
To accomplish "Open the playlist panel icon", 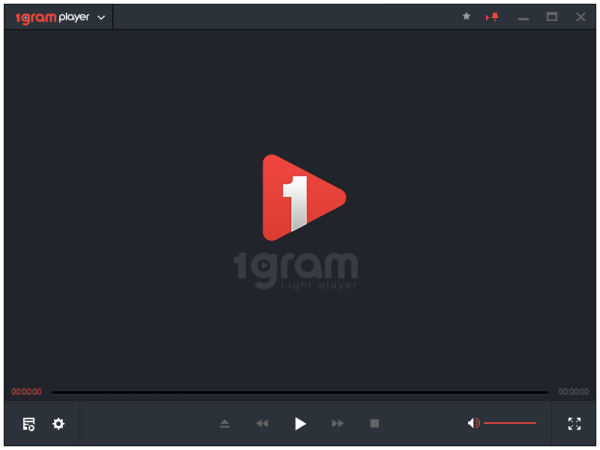I will (29, 424).
